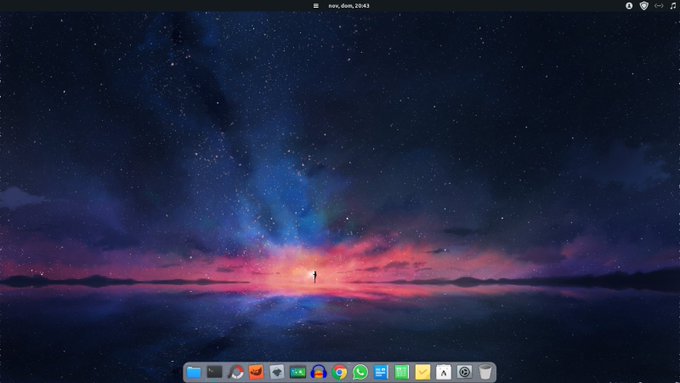Open the Inkscape icon in dock
This screenshot has width=680, height=383.
(277, 372)
